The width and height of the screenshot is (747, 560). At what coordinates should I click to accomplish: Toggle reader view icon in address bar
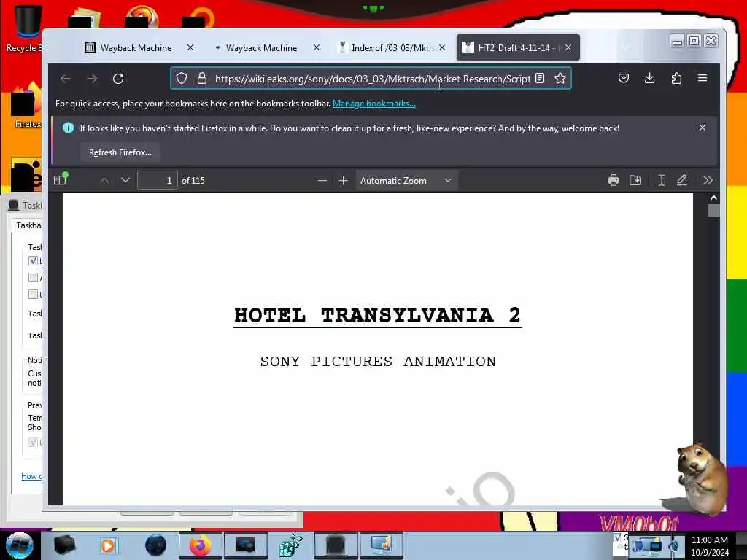click(540, 78)
